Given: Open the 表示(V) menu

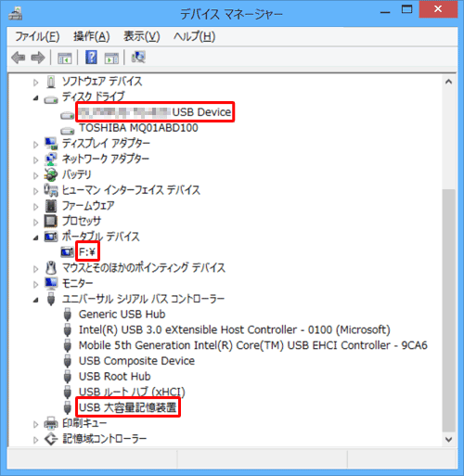Looking at the screenshot, I should (142, 37).
